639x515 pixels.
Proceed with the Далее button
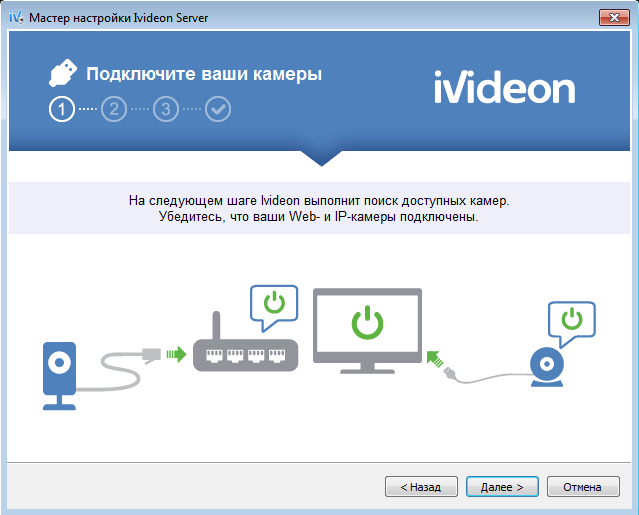point(502,487)
